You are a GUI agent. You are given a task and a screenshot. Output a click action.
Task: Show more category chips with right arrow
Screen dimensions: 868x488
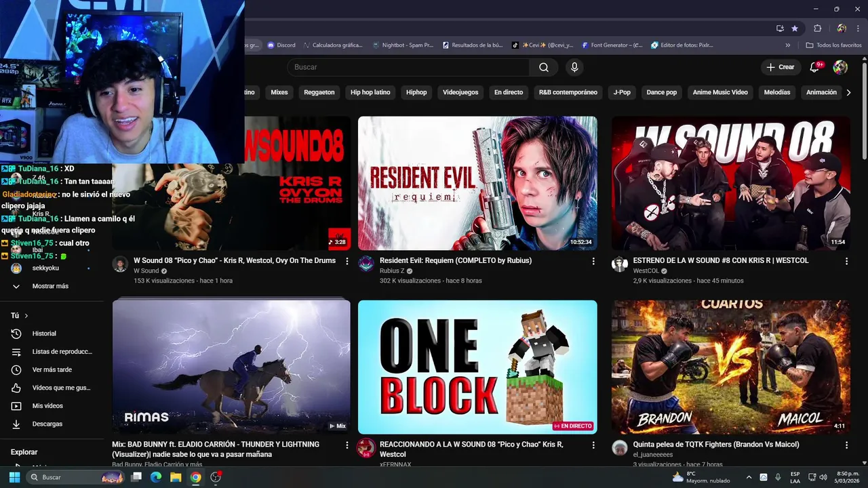tap(848, 92)
